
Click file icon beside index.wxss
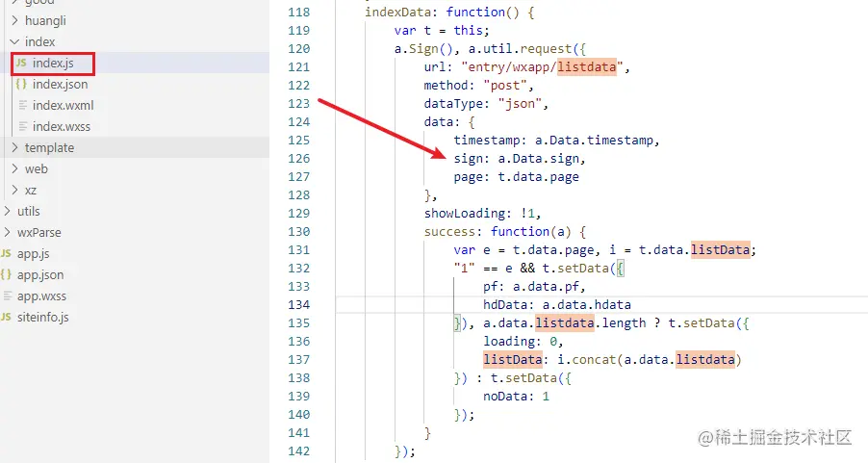23,126
